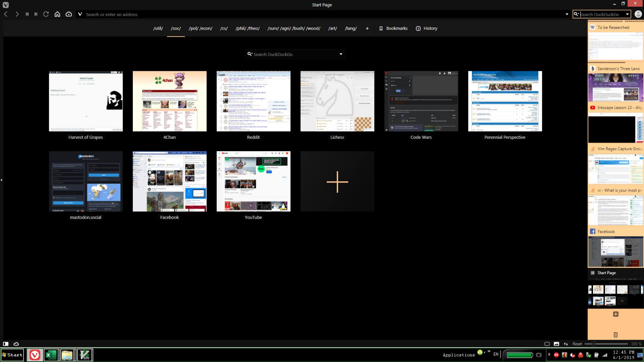
Task: Open the user profile avatar
Action: point(638,14)
